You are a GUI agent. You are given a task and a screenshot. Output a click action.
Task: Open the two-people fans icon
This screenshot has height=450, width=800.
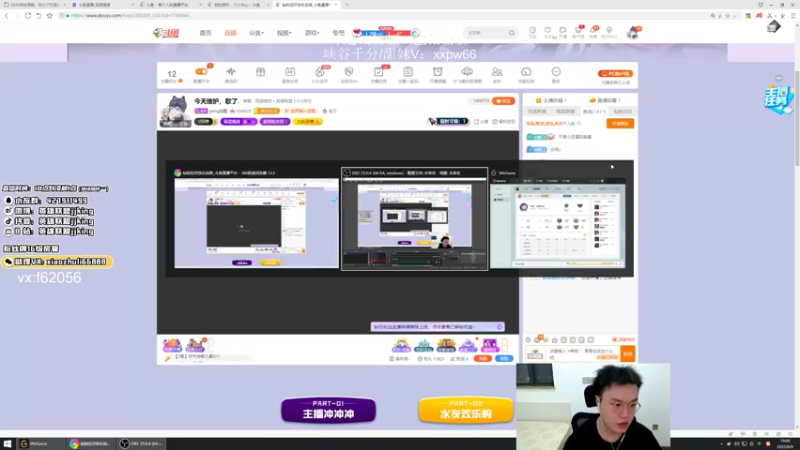coord(496,72)
